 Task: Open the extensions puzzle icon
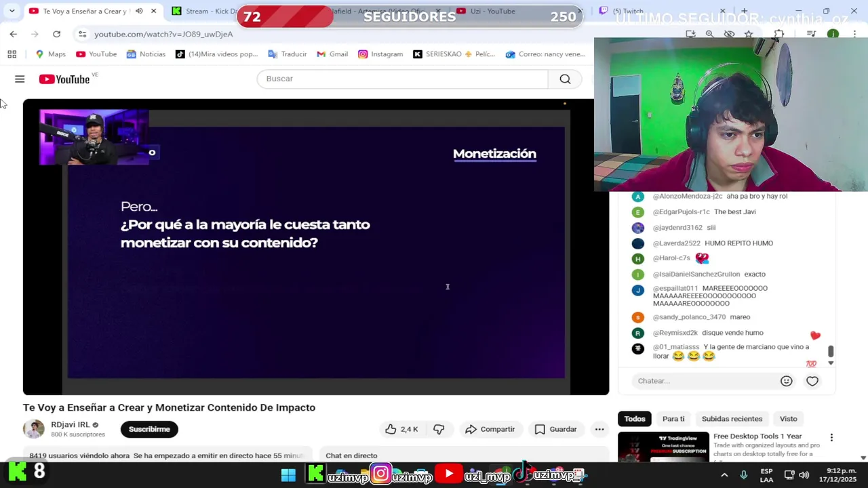(778, 34)
